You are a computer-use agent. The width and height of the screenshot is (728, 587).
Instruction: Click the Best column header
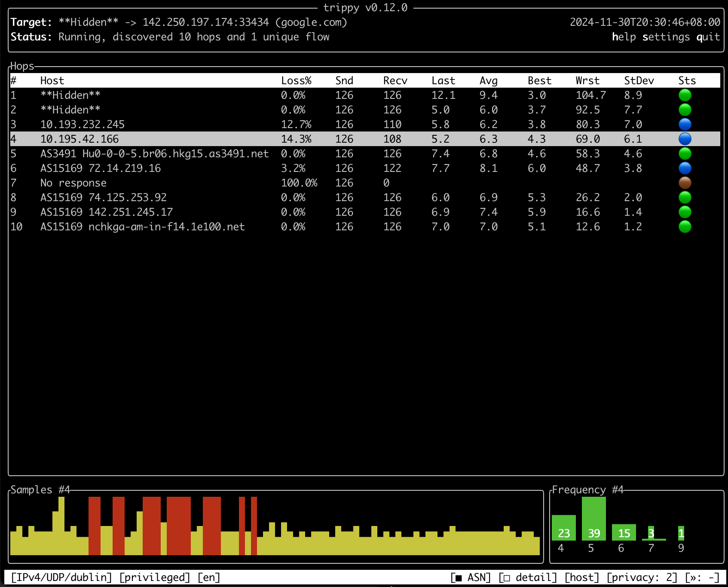coord(539,80)
